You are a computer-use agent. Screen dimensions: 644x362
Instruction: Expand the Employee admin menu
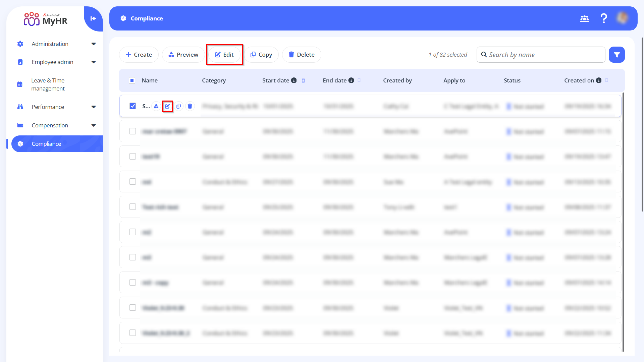pyautogui.click(x=94, y=62)
